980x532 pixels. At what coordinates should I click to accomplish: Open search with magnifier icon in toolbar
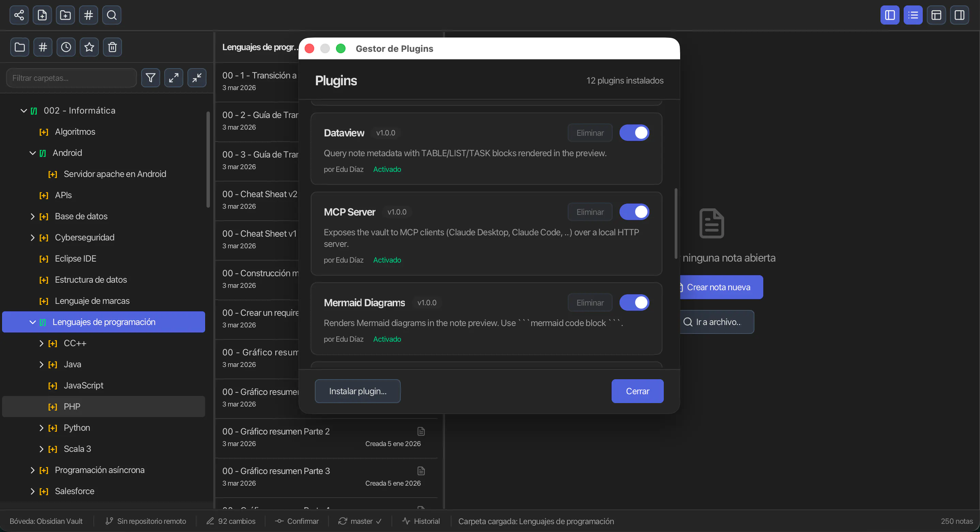tap(112, 15)
